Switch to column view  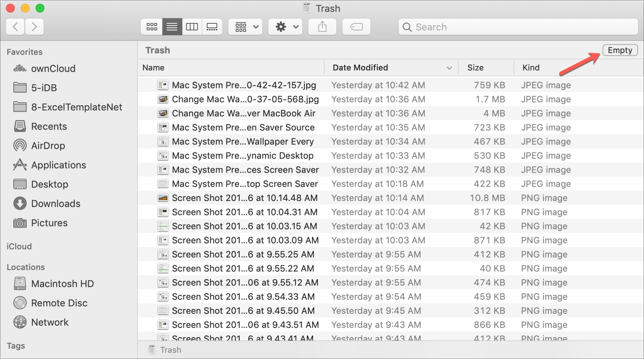tap(192, 27)
